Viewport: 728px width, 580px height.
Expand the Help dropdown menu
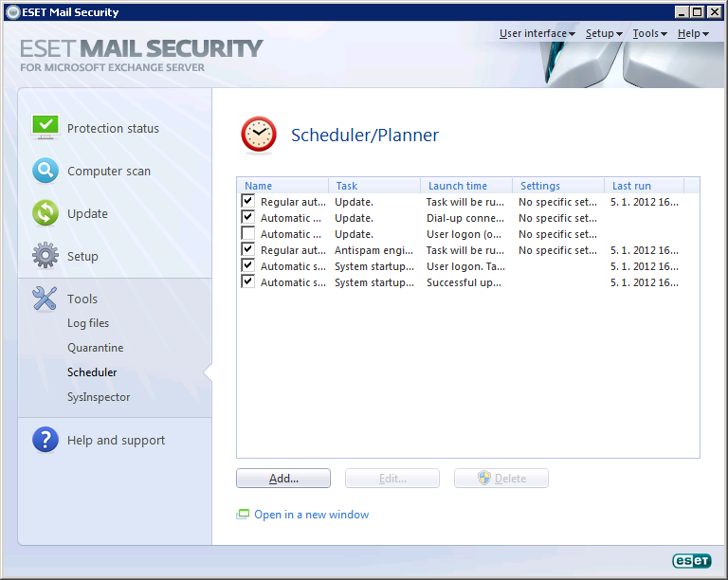click(x=693, y=33)
